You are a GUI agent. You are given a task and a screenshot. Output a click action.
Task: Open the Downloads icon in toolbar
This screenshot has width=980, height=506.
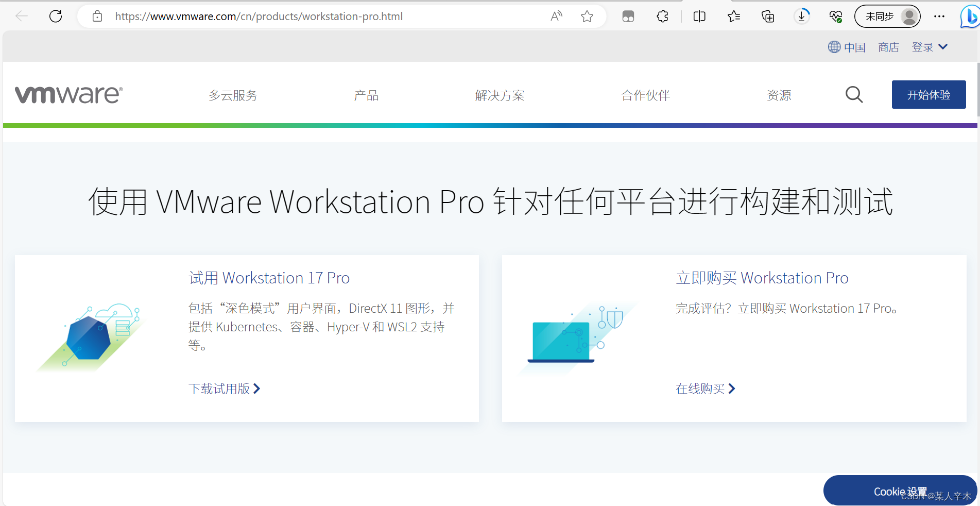802,16
